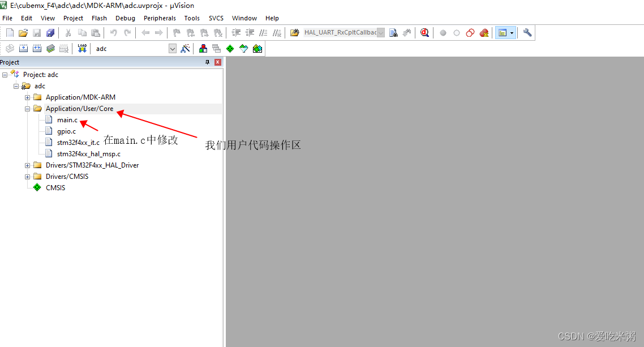644x347 pixels.
Task: Collapse the Application/User/Core folder
Action: 28,108
